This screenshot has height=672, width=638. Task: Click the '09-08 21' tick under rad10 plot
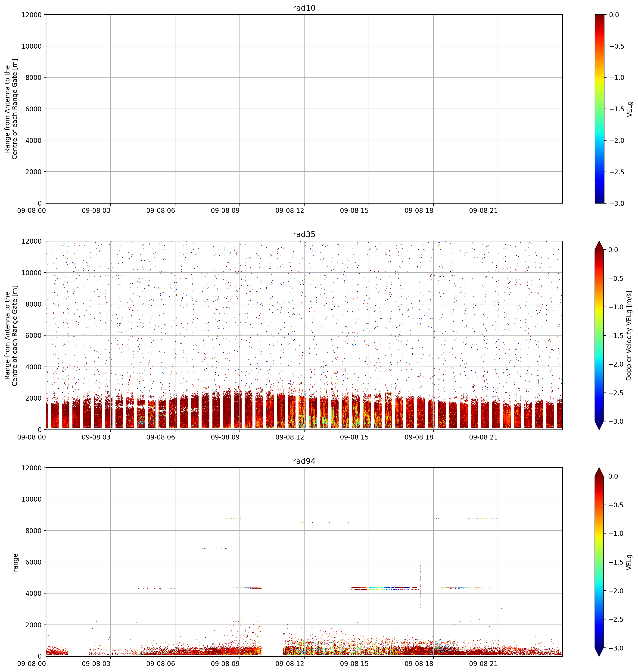tap(484, 211)
